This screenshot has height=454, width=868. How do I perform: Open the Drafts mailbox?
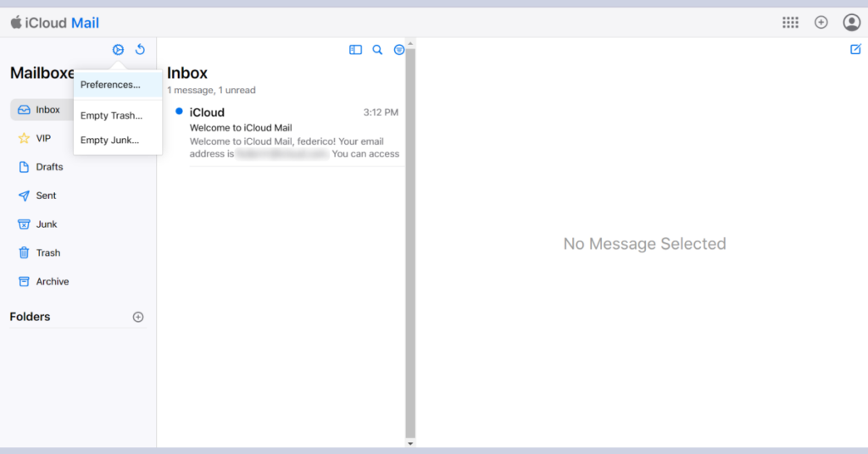49,167
